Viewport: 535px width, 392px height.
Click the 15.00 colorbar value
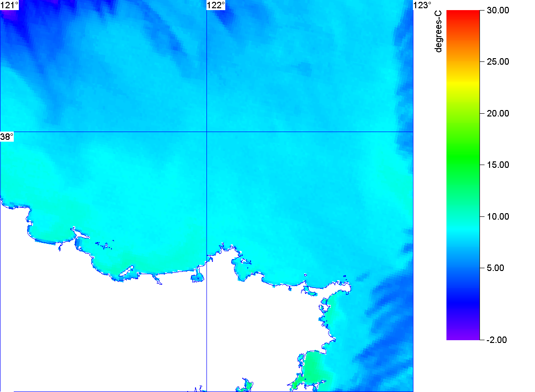498,165
